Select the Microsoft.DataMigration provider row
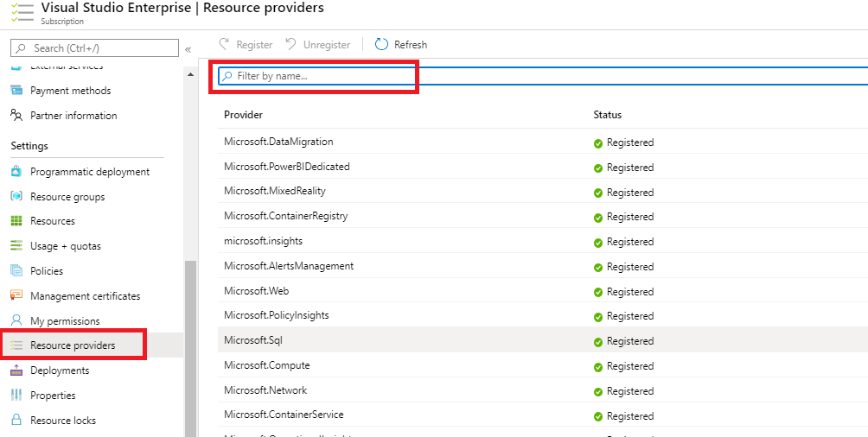This screenshot has width=868, height=437. [x=543, y=142]
